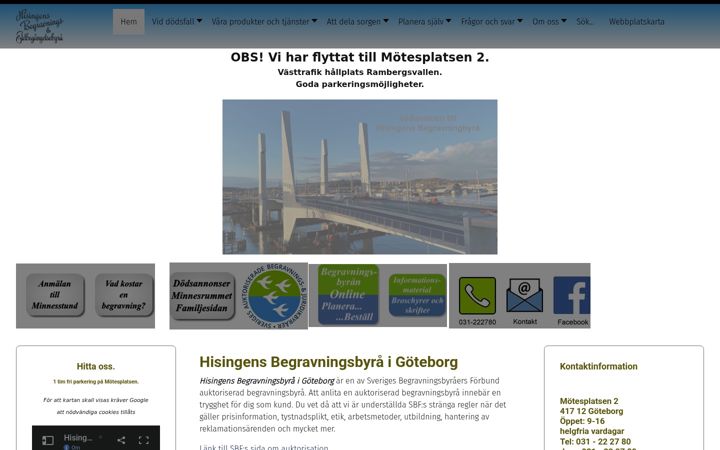The width and height of the screenshot is (720, 450).
Task: Open Informationsmaterial Broschyrer och skrifter tile
Action: [417, 295]
